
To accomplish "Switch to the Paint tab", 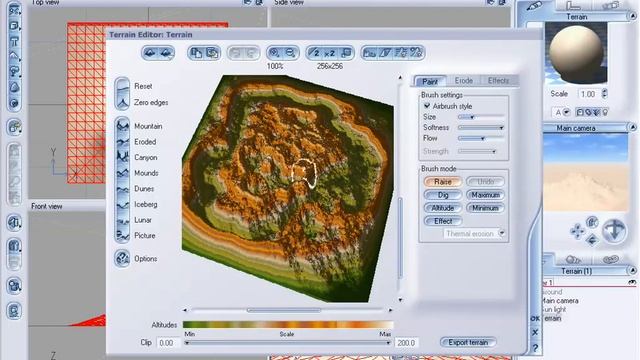I will pyautogui.click(x=430, y=81).
